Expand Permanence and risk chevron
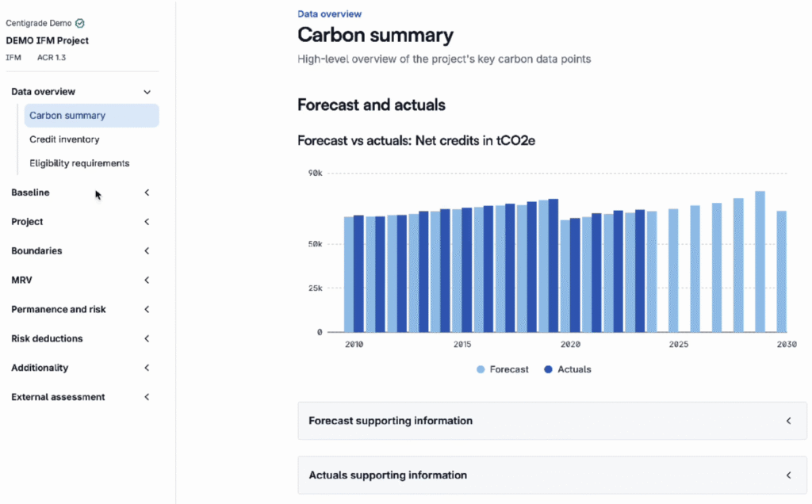 pyautogui.click(x=147, y=310)
